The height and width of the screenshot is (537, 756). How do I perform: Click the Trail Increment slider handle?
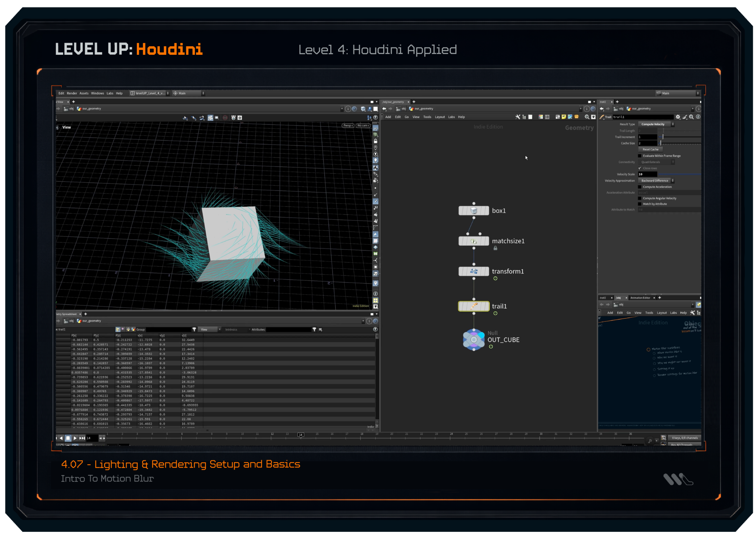tap(663, 137)
